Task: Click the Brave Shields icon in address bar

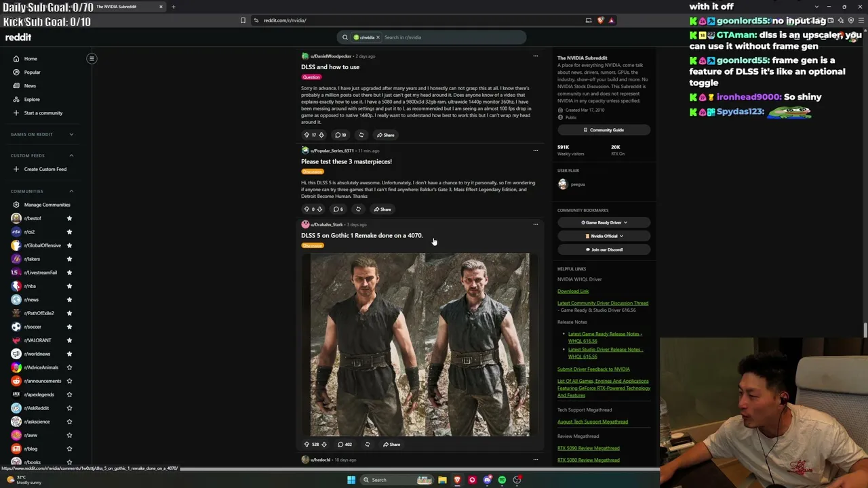Action: click(600, 20)
